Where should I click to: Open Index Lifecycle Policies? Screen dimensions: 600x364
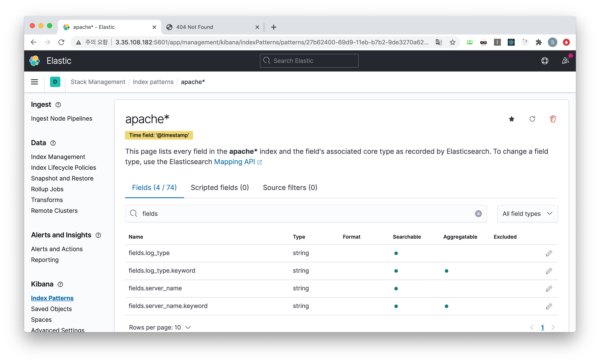[x=64, y=168]
